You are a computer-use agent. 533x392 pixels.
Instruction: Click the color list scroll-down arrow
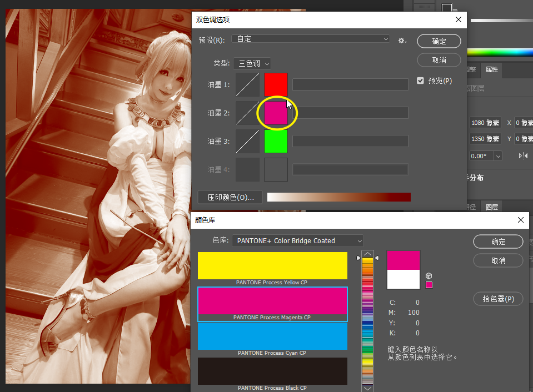click(x=367, y=388)
